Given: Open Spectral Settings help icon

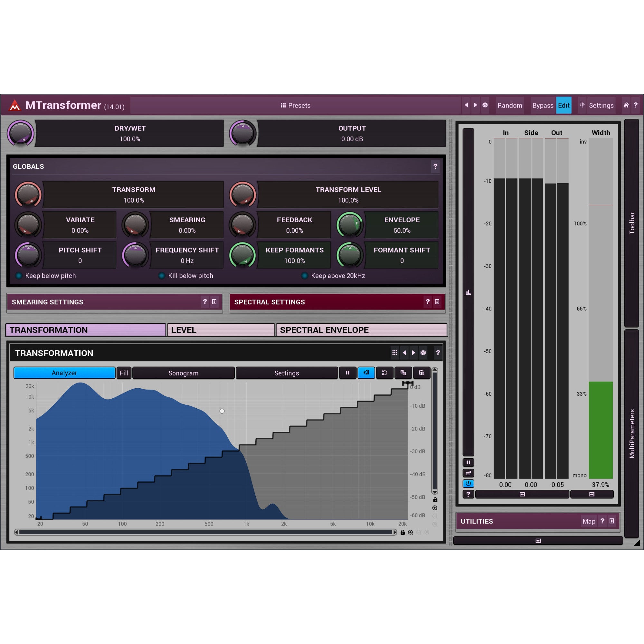Looking at the screenshot, I should coord(428,302).
